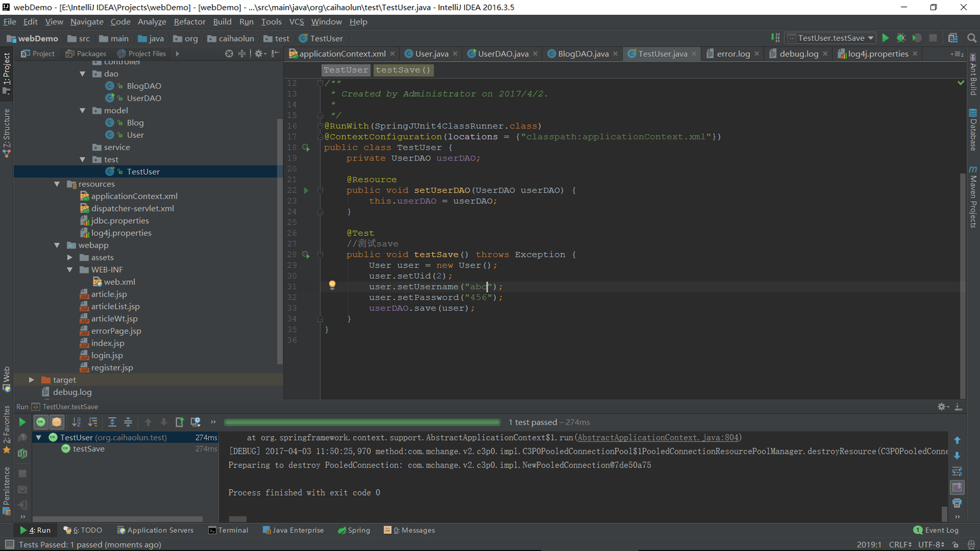Collapse the webapp folder in project tree

pos(57,246)
